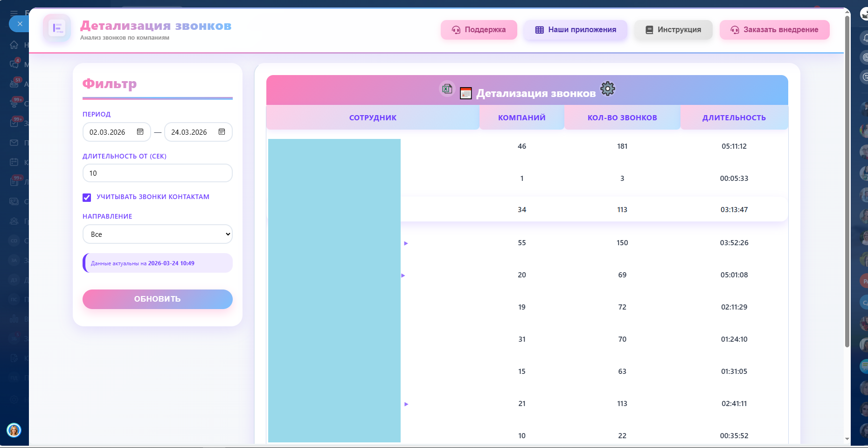Open the notifications bell in right panel

click(865, 38)
